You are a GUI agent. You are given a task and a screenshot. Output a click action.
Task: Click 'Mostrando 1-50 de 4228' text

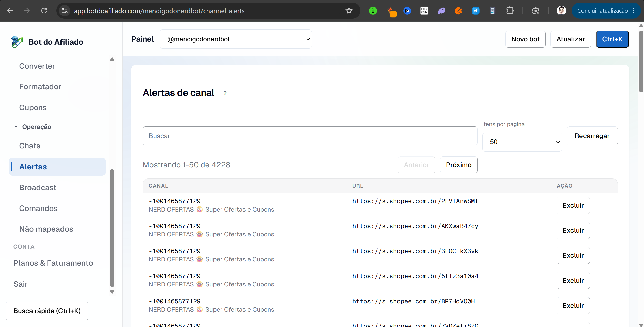(x=186, y=165)
